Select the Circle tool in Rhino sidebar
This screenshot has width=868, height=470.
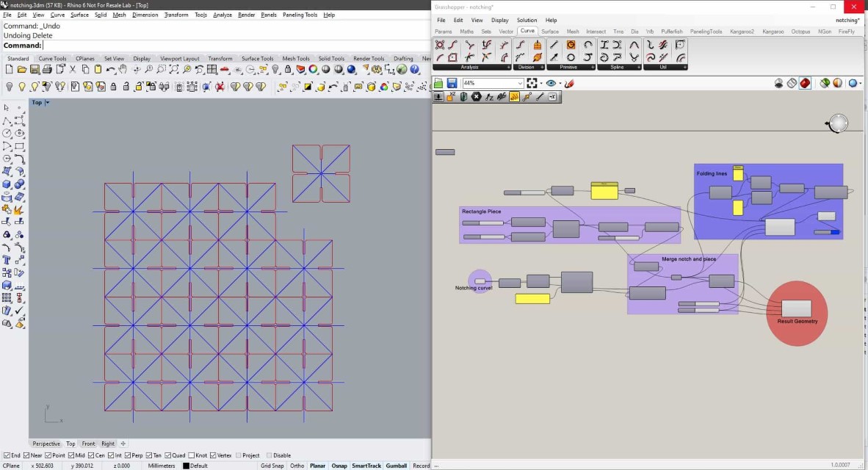7,133
